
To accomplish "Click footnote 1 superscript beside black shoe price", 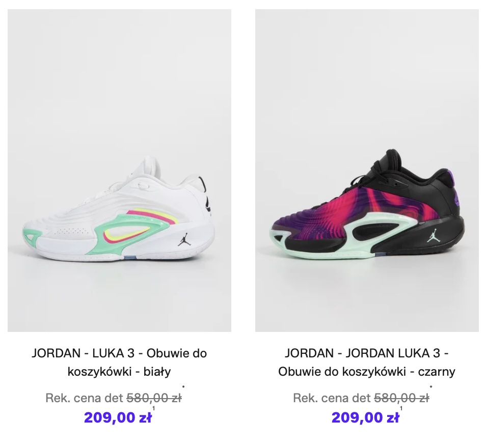I will click(401, 409).
